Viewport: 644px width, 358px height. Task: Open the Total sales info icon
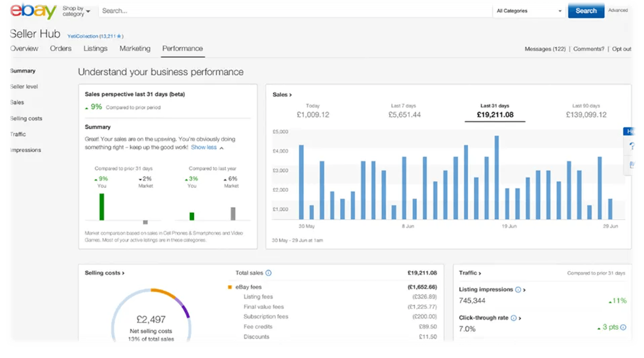pos(268,273)
